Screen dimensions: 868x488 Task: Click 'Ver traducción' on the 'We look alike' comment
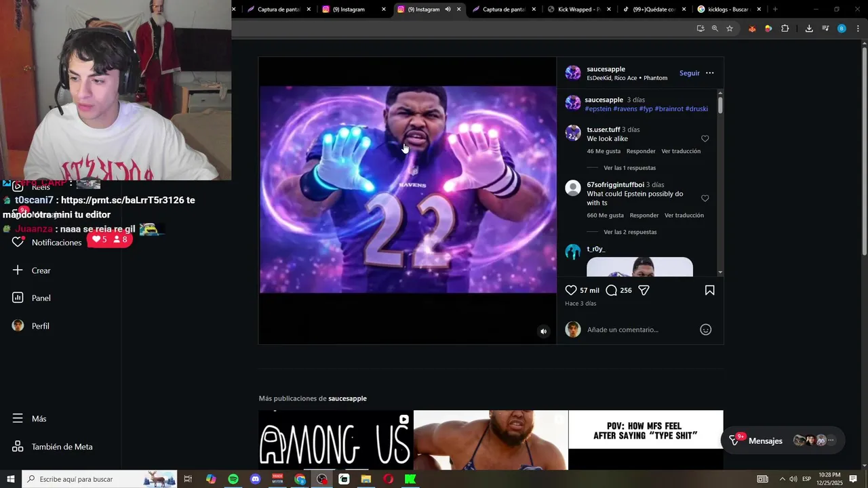click(x=681, y=151)
